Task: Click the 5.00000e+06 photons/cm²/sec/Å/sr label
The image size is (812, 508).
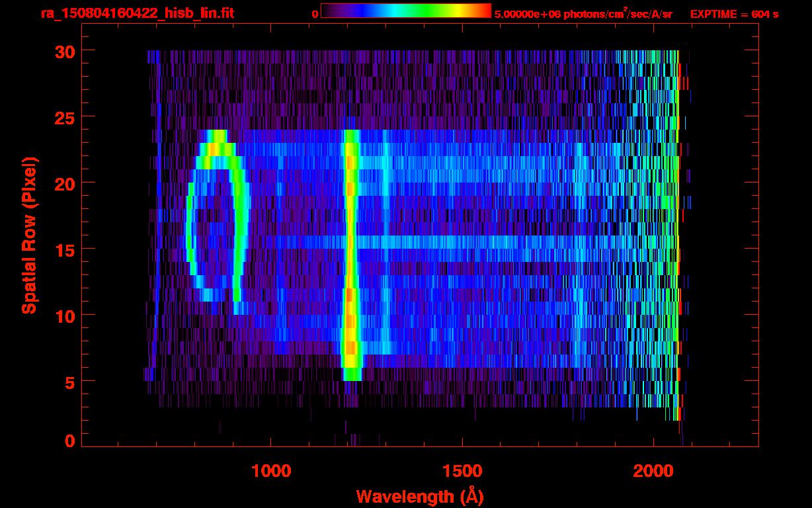Action: [x=583, y=13]
